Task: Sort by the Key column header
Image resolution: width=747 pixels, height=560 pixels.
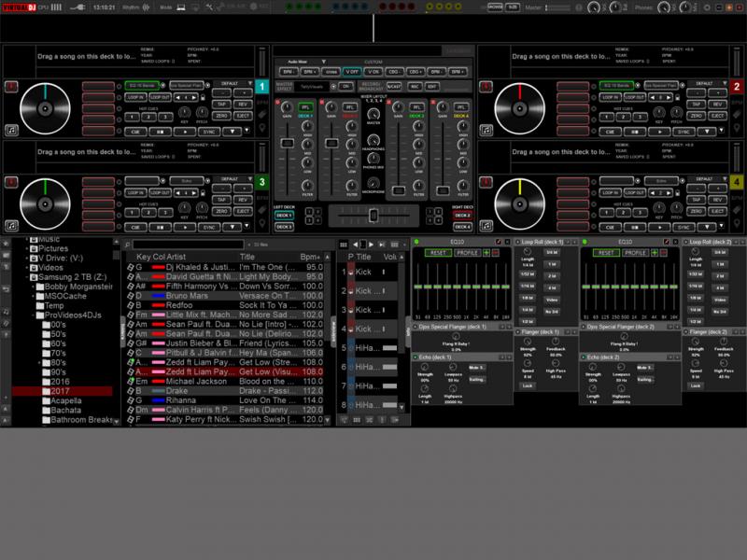Action: (144, 257)
